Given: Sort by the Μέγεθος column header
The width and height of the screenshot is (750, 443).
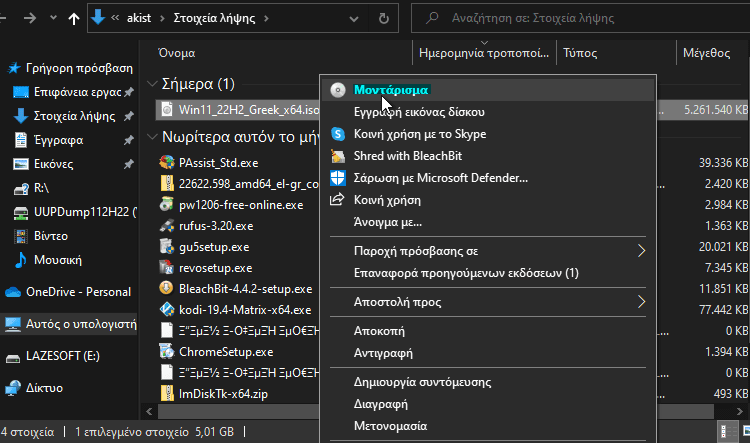Looking at the screenshot, I should coord(706,53).
